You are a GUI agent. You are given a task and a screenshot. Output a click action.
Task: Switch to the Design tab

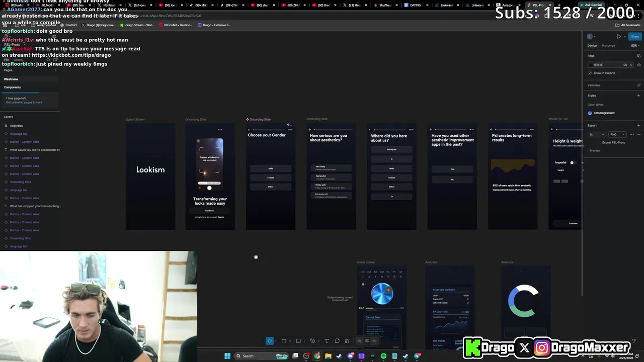pos(592,45)
